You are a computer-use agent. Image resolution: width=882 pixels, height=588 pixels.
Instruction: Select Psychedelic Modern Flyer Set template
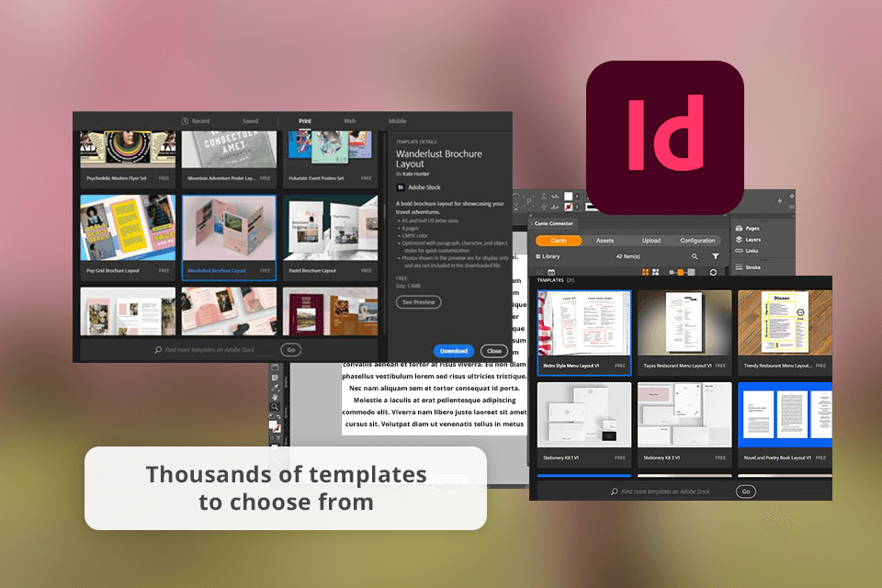coord(128,159)
